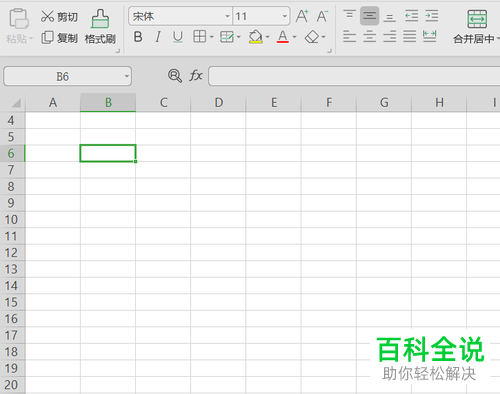The image size is (500, 394).
Task: Apply the yellow fill color bucket
Action: point(256,37)
